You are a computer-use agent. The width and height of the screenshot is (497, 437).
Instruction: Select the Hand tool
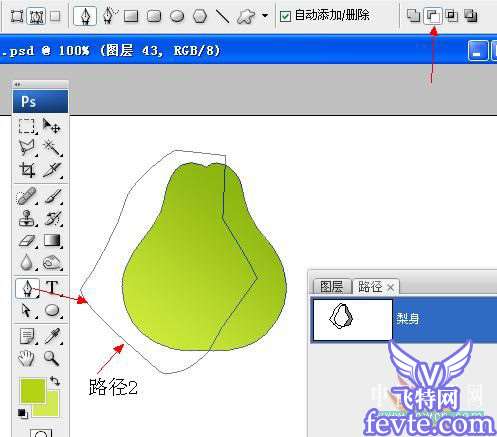(x=26, y=359)
